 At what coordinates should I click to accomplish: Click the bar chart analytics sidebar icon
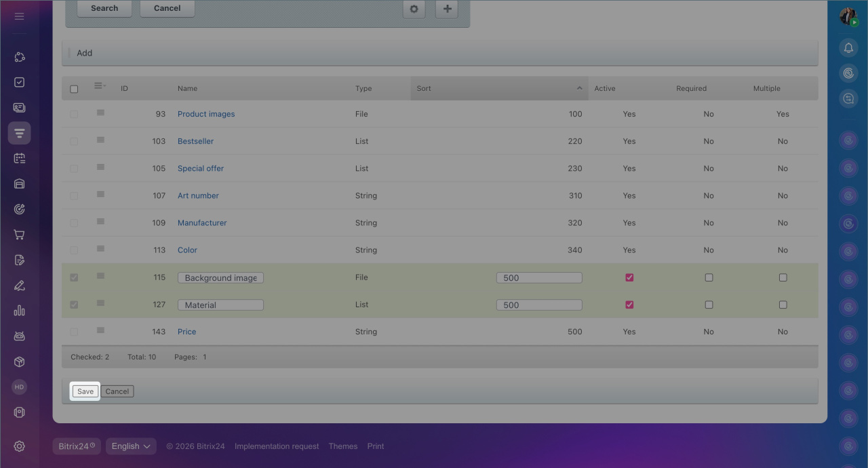tap(19, 311)
